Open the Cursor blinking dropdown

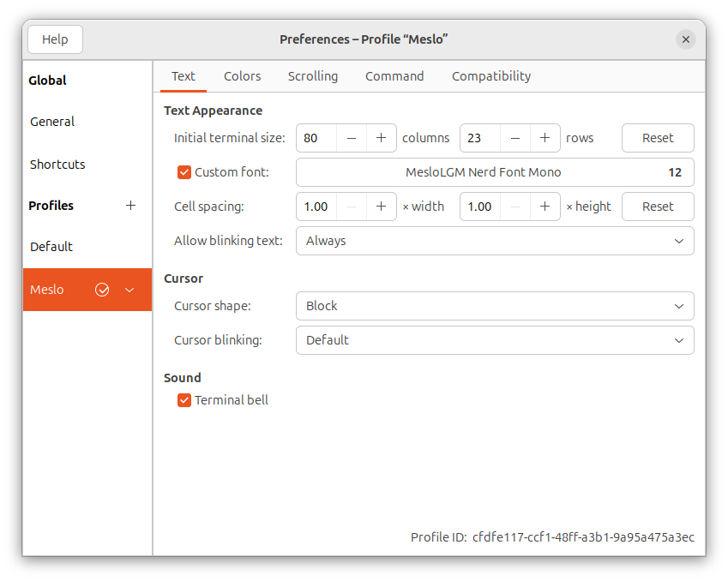(x=495, y=340)
